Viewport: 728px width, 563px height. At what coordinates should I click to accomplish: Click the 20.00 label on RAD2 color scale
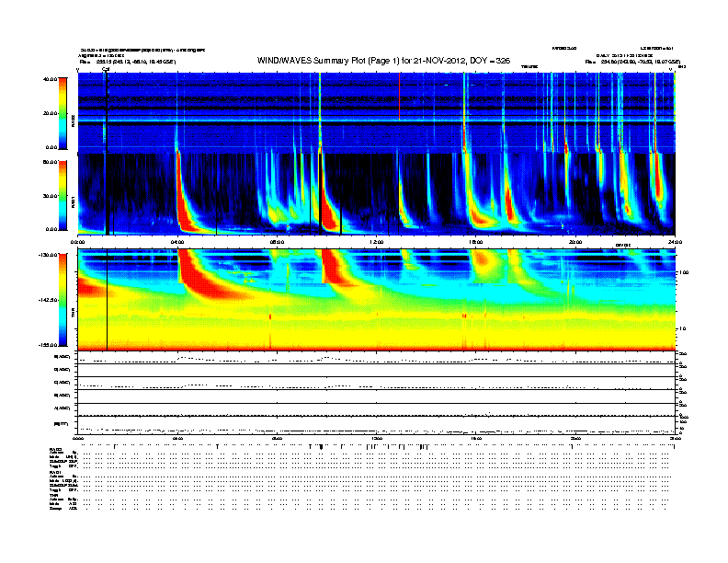click(51, 113)
